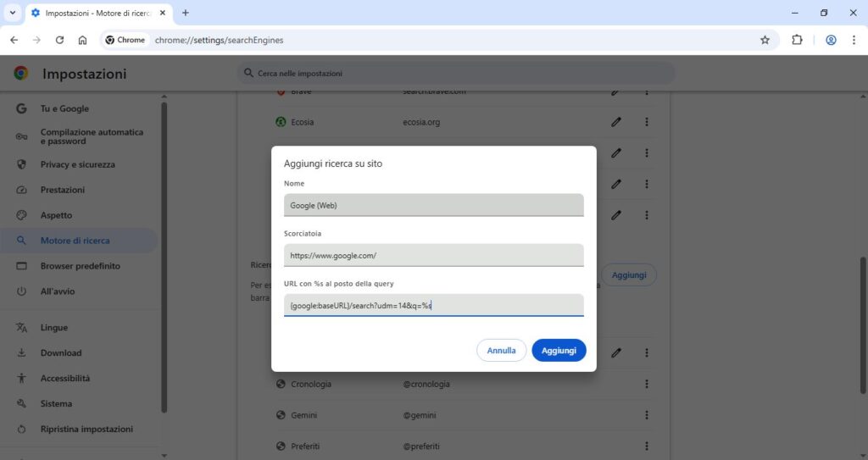Open the Chrome profile avatar icon
The width and height of the screenshot is (868, 460).
831,40
